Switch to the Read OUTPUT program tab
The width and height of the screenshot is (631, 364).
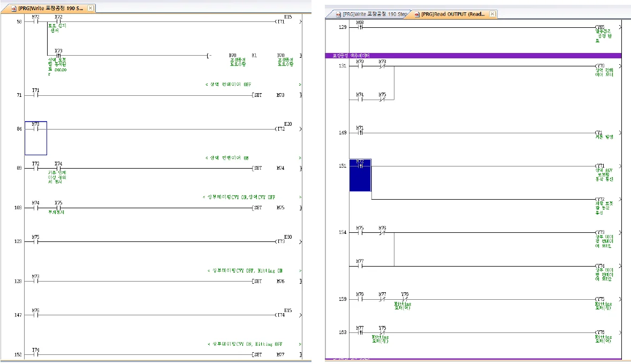[452, 14]
